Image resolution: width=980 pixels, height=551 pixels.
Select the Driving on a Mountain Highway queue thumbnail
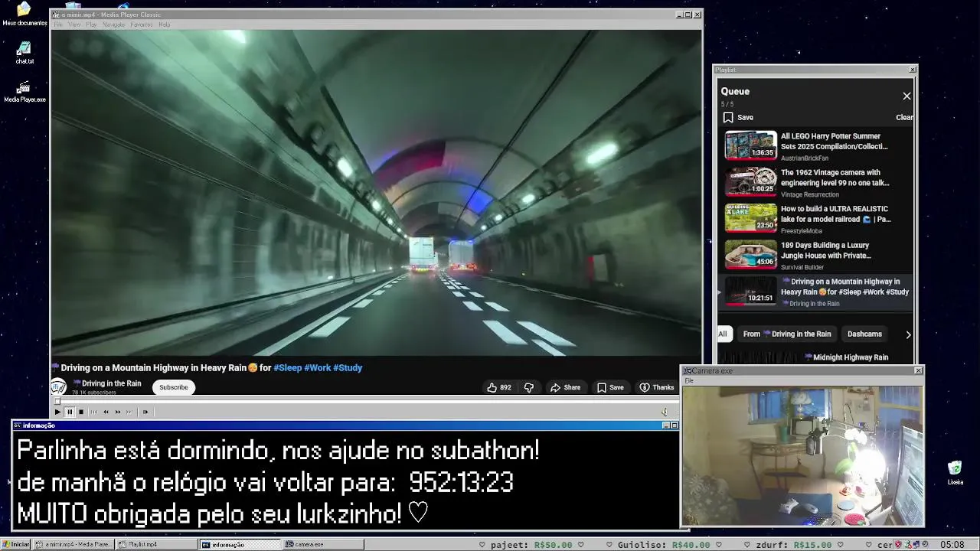751,291
